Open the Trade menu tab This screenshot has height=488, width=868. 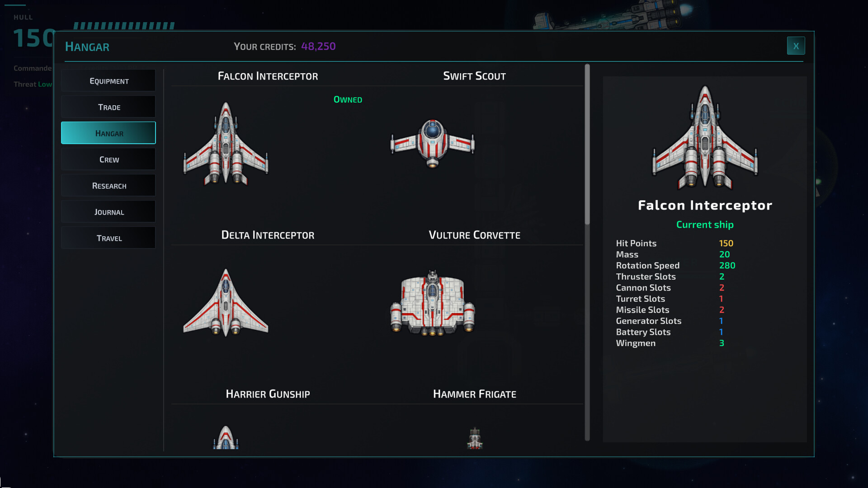(108, 107)
